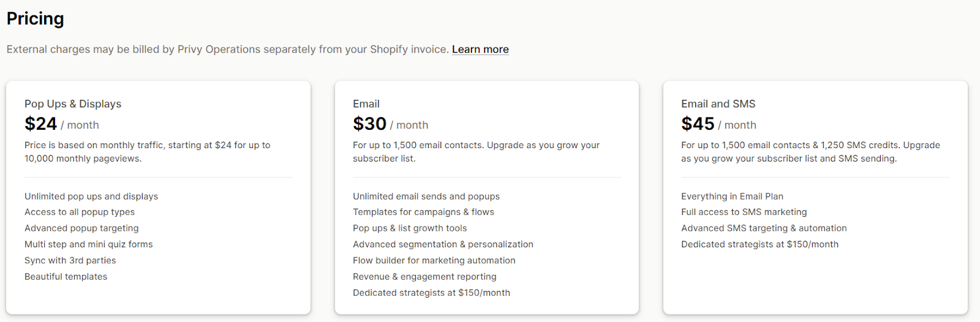The image size is (980, 322).
Task: Click Sync with 3rd parties text
Action: point(70,261)
